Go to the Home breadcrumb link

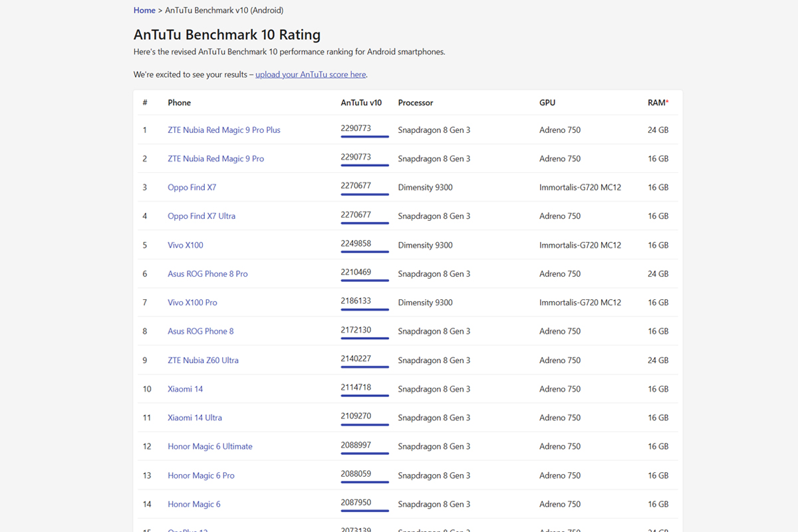point(144,11)
